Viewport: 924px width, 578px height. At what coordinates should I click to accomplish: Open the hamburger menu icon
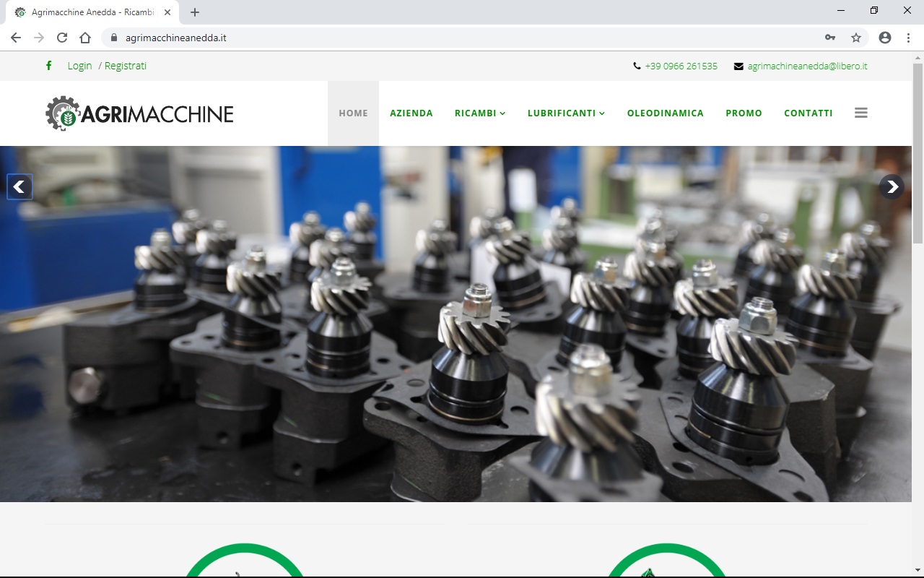pos(861,113)
